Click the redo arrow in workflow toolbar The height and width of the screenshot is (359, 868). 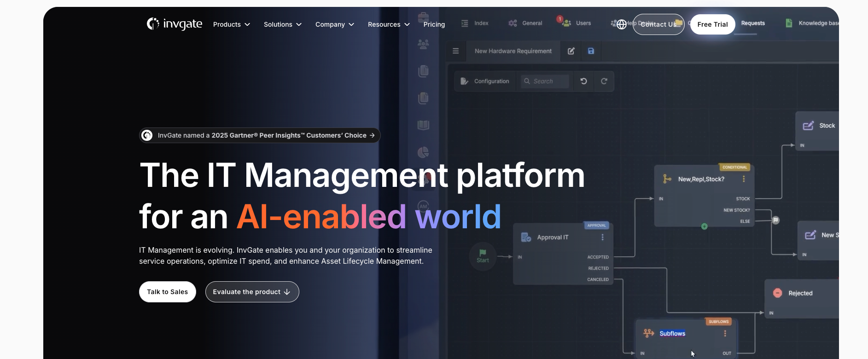coord(604,81)
